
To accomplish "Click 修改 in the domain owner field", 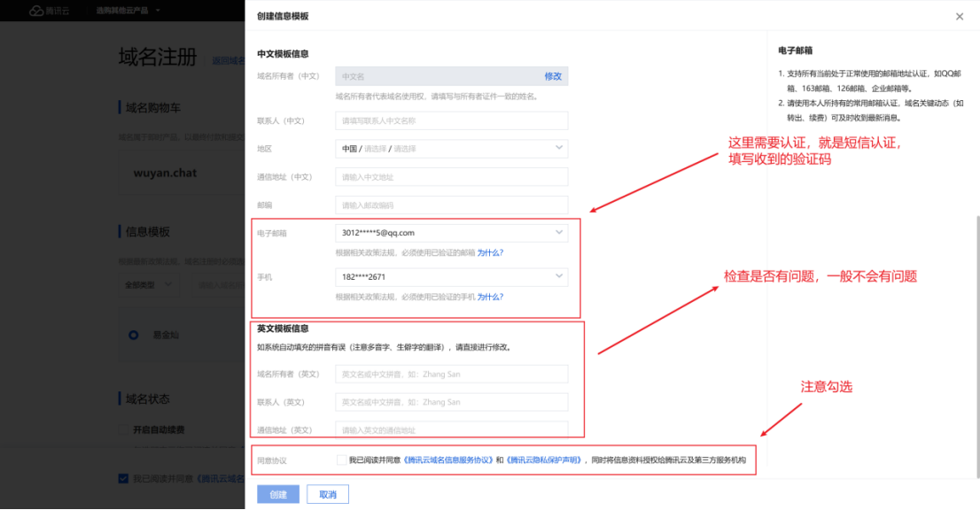I will pyautogui.click(x=553, y=76).
